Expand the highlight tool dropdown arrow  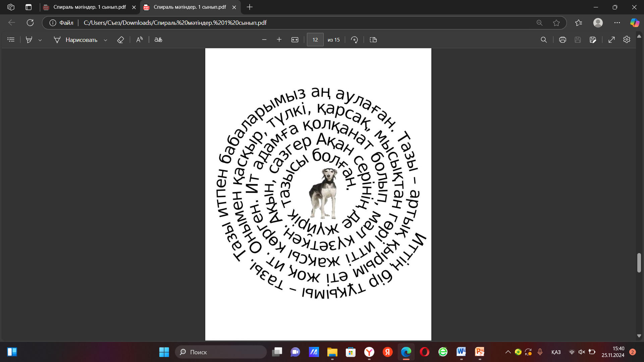click(40, 40)
